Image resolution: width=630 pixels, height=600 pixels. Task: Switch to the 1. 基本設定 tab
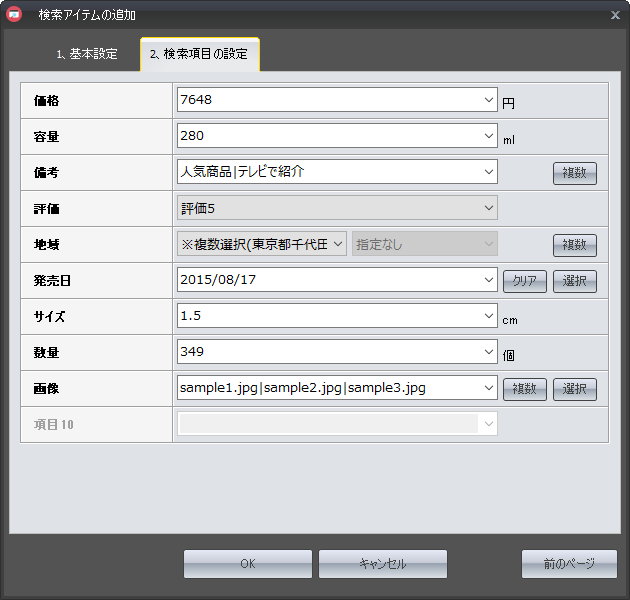86,54
